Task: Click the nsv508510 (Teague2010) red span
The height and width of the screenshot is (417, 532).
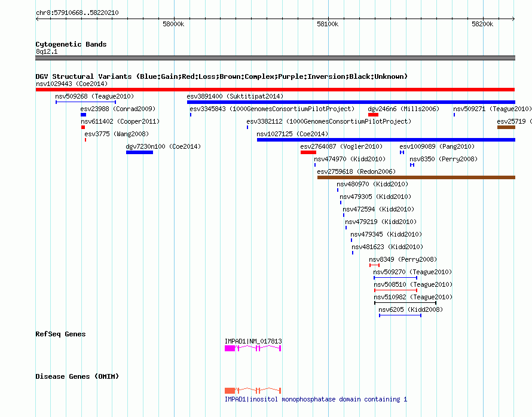Action: coord(396,290)
